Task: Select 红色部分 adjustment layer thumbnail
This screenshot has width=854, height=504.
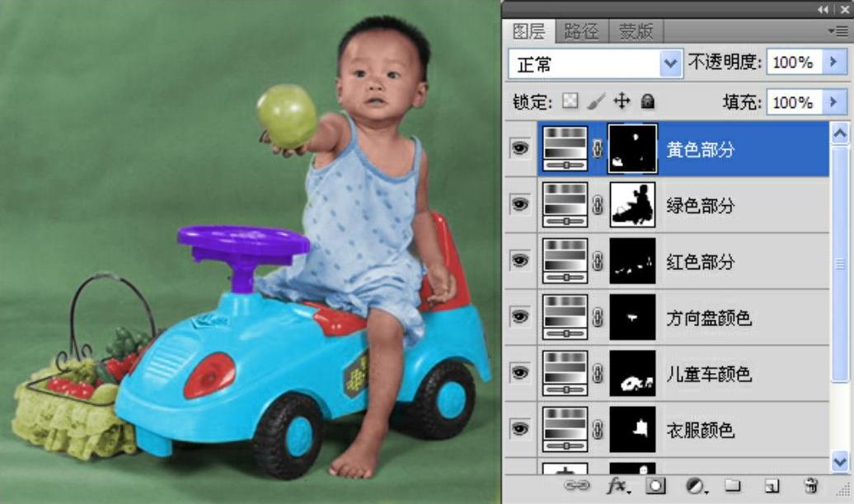Action: tap(565, 261)
